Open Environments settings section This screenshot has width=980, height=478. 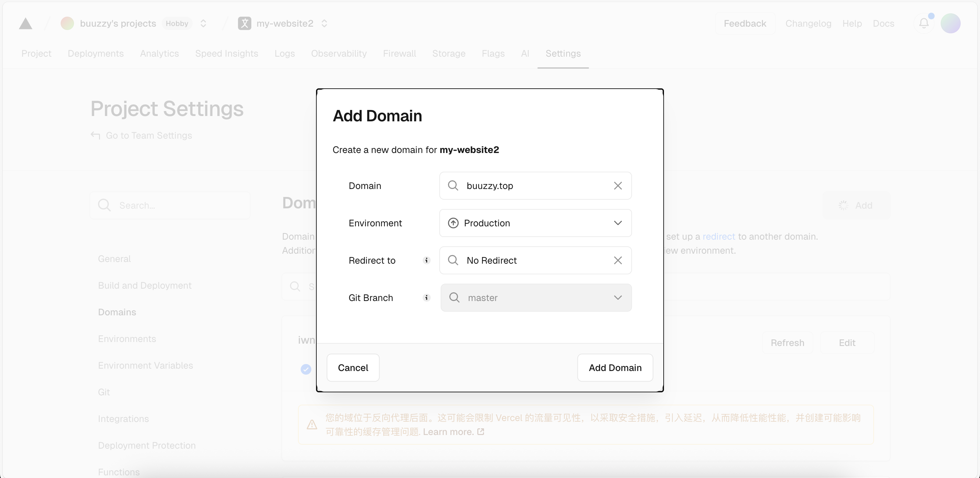[x=127, y=339]
